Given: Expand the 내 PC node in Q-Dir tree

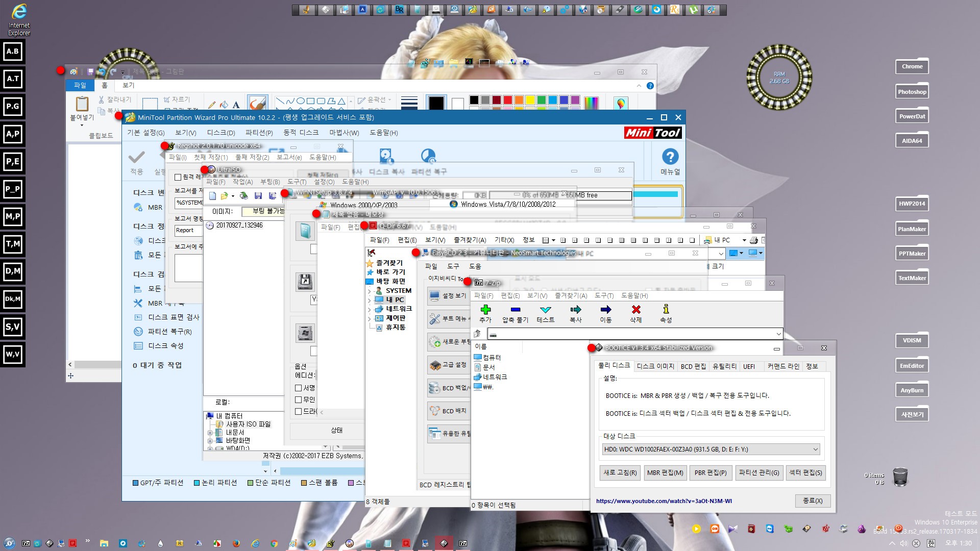Looking at the screenshot, I should point(370,300).
